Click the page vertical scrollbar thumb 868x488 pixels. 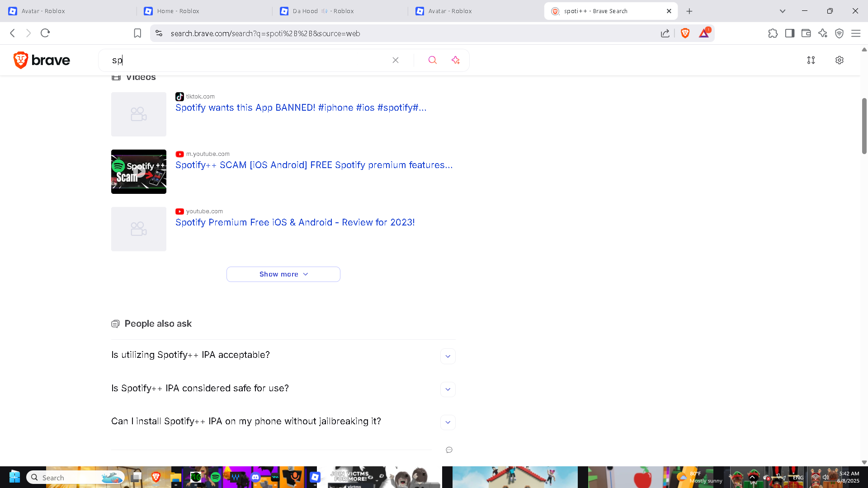click(864, 126)
